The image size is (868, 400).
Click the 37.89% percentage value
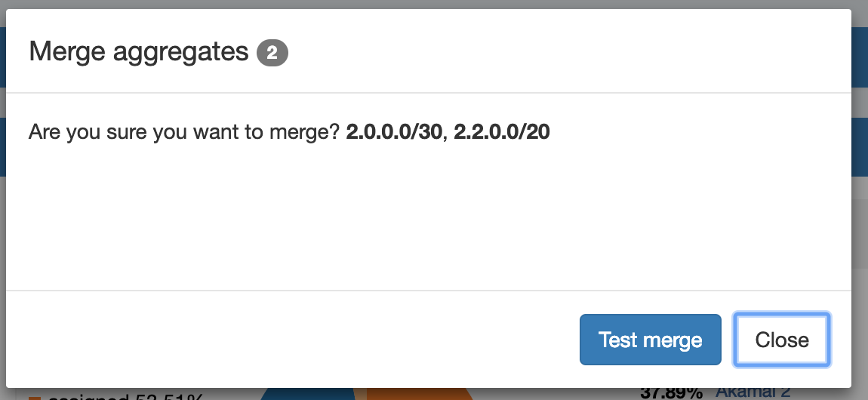tap(672, 392)
